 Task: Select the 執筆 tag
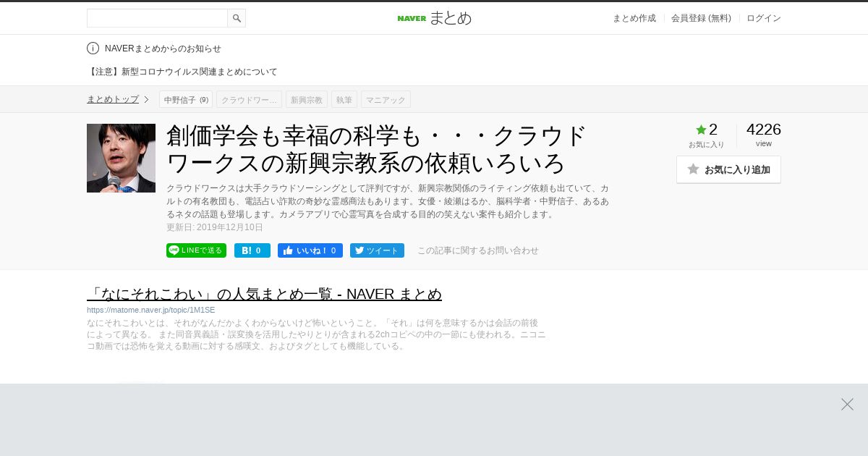tap(344, 99)
